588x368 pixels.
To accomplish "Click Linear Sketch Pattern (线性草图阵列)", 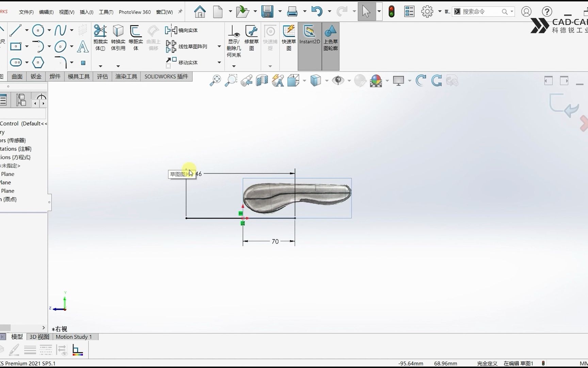I will point(186,46).
